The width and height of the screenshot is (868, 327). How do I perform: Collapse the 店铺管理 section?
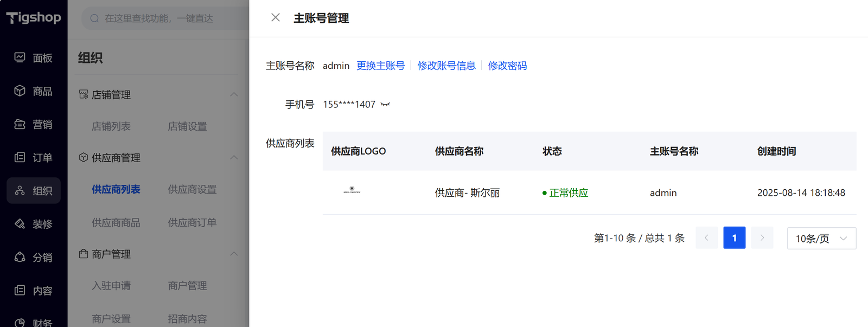(234, 94)
